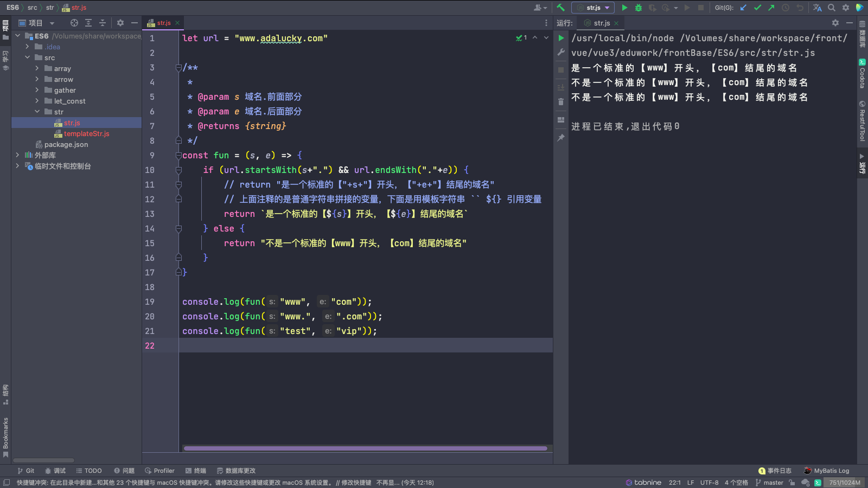Commit changes using the Git checkmark icon
868x488 pixels.
click(757, 8)
